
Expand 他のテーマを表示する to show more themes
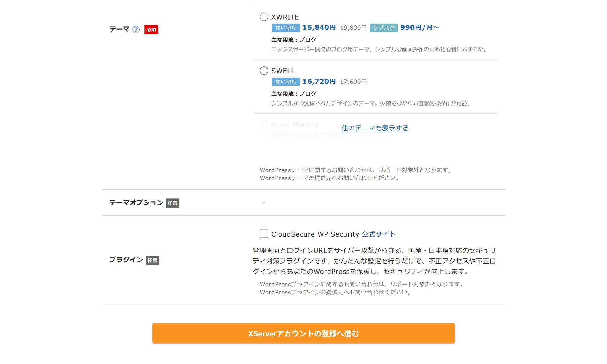pyautogui.click(x=375, y=127)
